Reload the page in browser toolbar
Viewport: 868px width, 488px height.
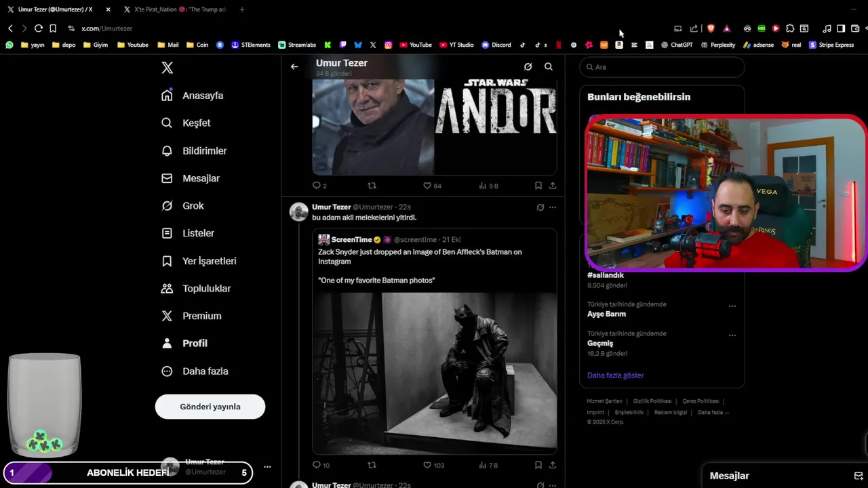click(x=39, y=28)
